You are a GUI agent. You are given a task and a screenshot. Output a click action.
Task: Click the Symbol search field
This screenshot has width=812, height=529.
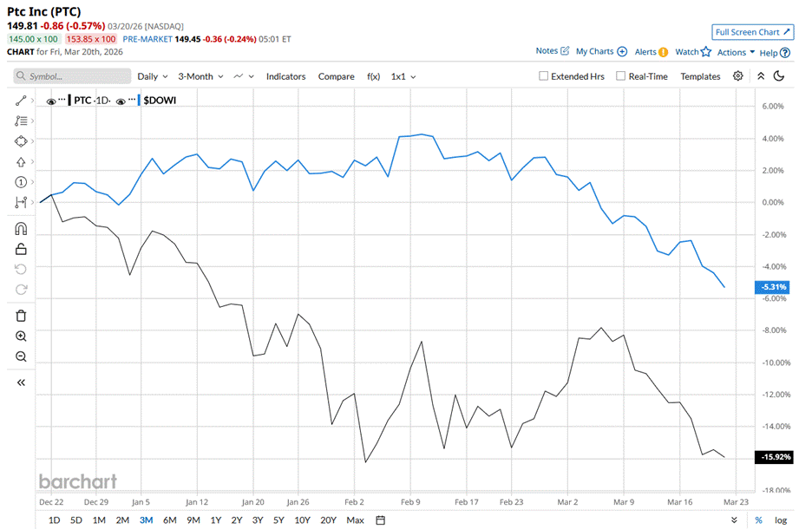(x=72, y=76)
